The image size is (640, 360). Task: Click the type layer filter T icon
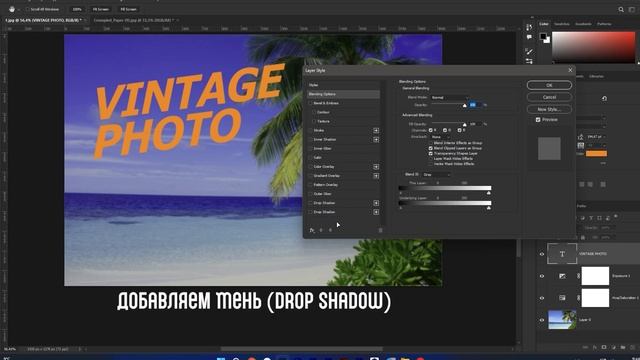point(591,218)
